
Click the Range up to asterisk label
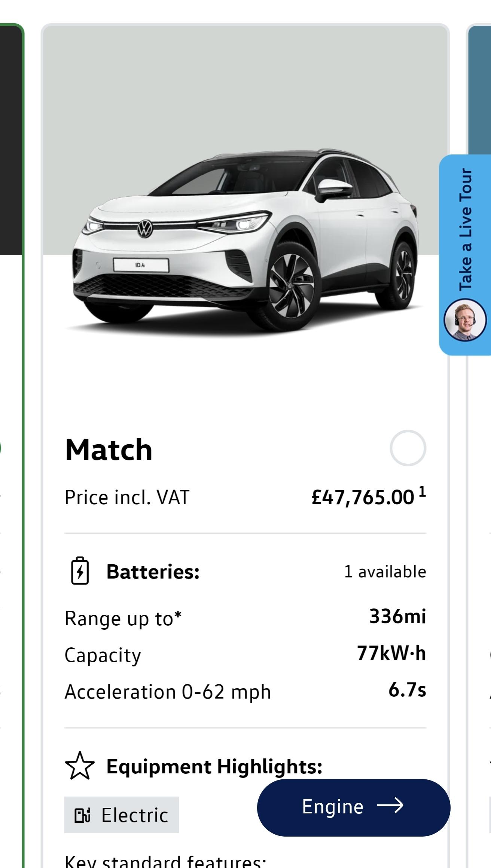[x=123, y=618]
